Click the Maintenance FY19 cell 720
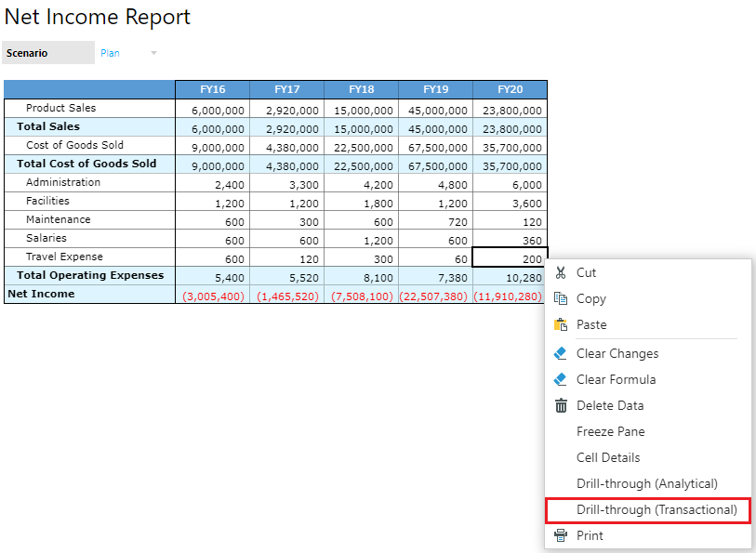This screenshot has width=756, height=553. pos(435,220)
